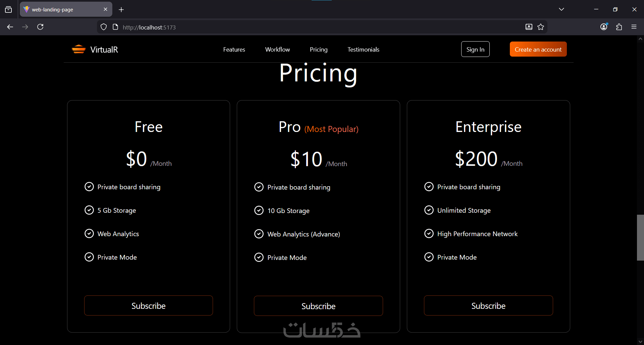This screenshot has height=345, width=644.
Task: Go to the Features nav link
Action: 234,50
